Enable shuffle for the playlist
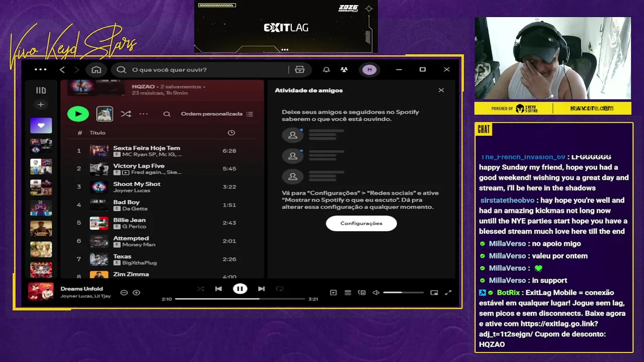 click(x=126, y=114)
